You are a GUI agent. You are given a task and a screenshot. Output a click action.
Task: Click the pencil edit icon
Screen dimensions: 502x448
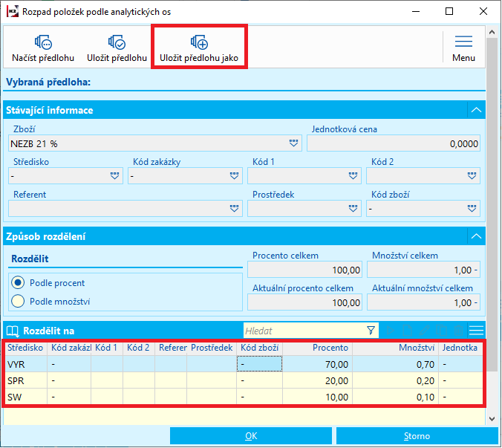pos(425,330)
